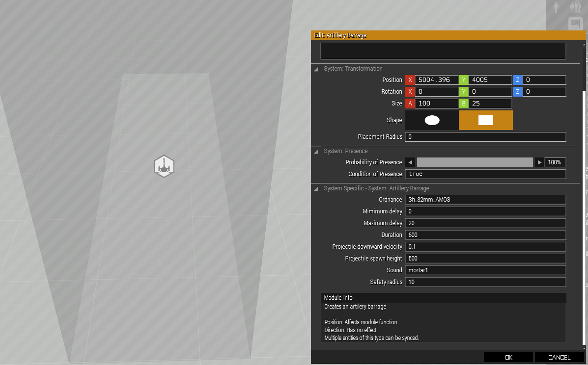Click CANCEL to discard changes
588x365 pixels.
tap(559, 357)
